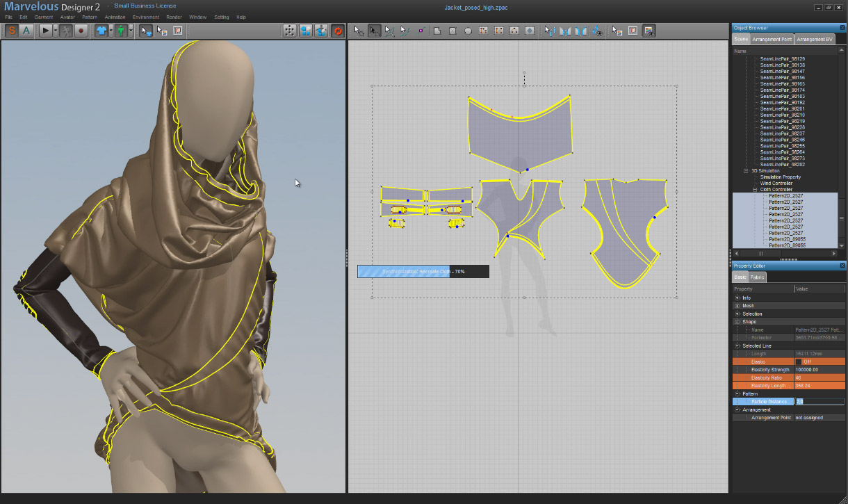Screen dimensions: 848x504
Task: Select SeamLinePair_98129 in Object Browser
Action: click(x=783, y=59)
